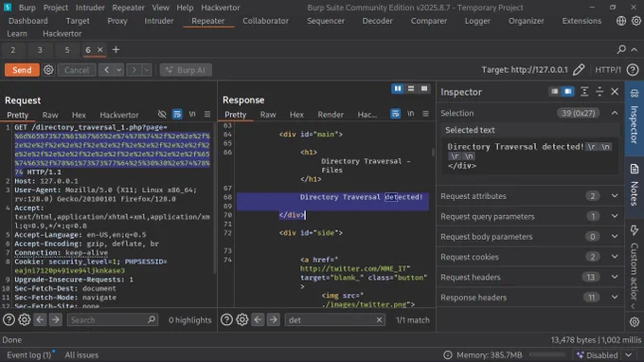Screen dimensions: 644x362
Task: Open side panel settings gear at bottom
Action: click(635, 322)
